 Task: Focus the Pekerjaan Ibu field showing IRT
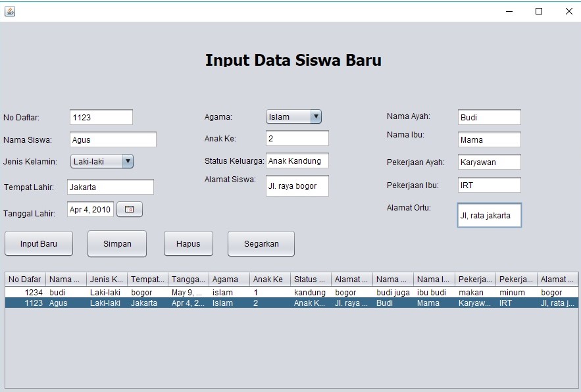pyautogui.click(x=488, y=185)
